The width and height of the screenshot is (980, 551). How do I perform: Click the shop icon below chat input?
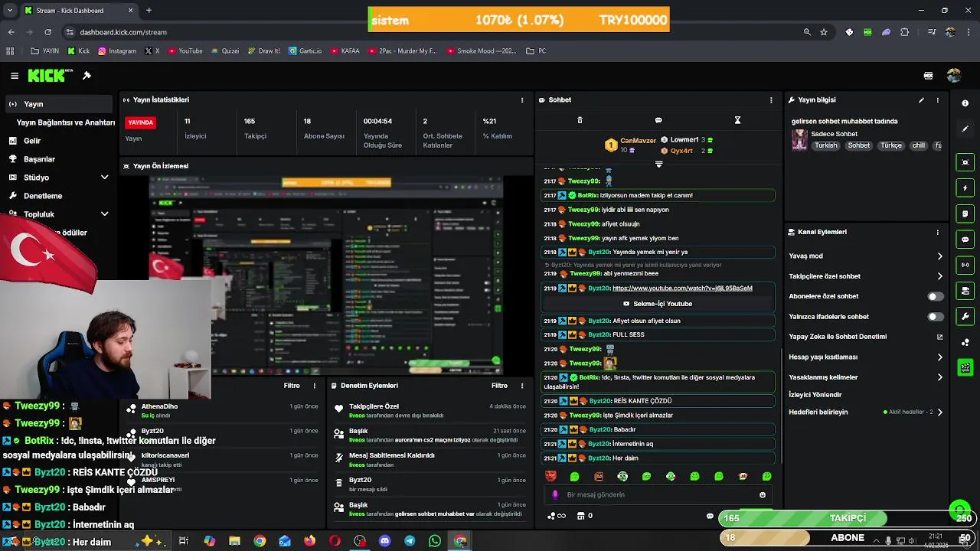point(580,516)
